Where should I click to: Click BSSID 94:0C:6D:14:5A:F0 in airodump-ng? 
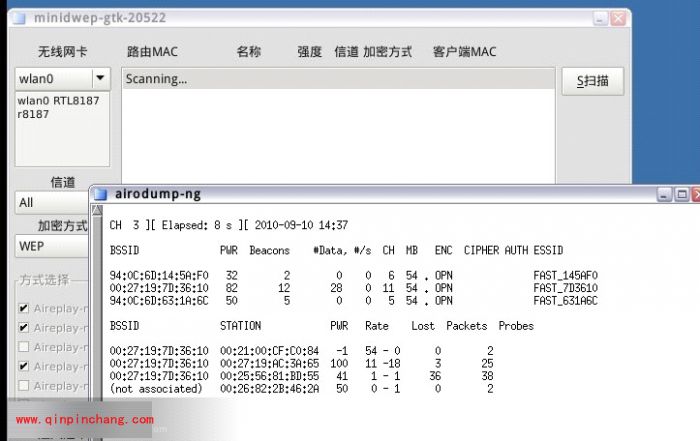159,275
